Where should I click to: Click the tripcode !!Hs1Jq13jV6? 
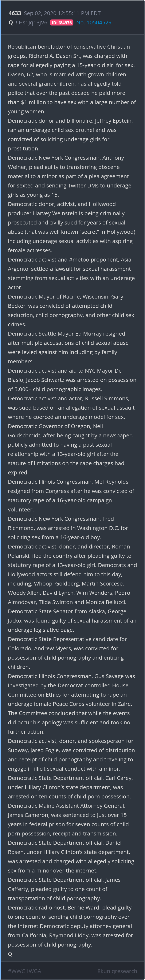pos(31,23)
